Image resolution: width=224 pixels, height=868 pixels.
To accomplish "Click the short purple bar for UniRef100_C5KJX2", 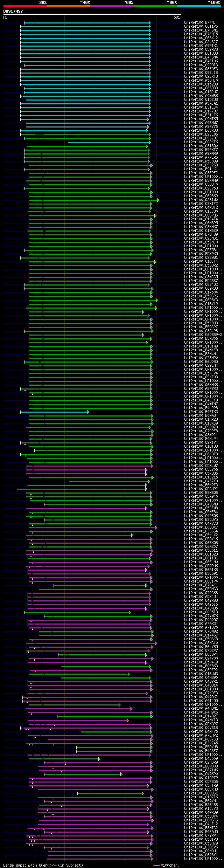I will point(80,535).
